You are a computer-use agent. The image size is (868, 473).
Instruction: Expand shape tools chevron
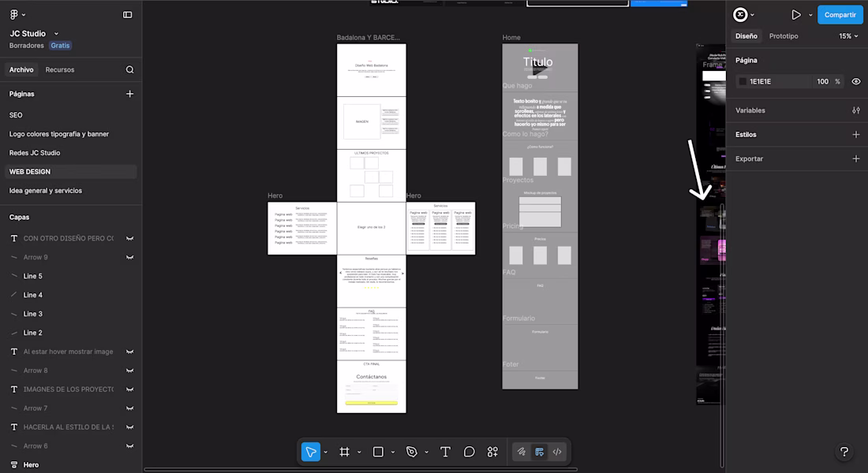[393, 452]
